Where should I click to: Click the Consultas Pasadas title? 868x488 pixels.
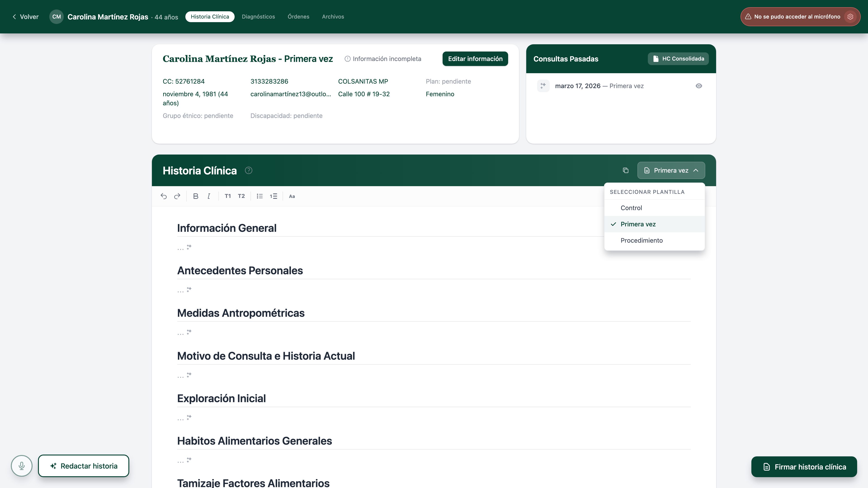[x=566, y=59]
